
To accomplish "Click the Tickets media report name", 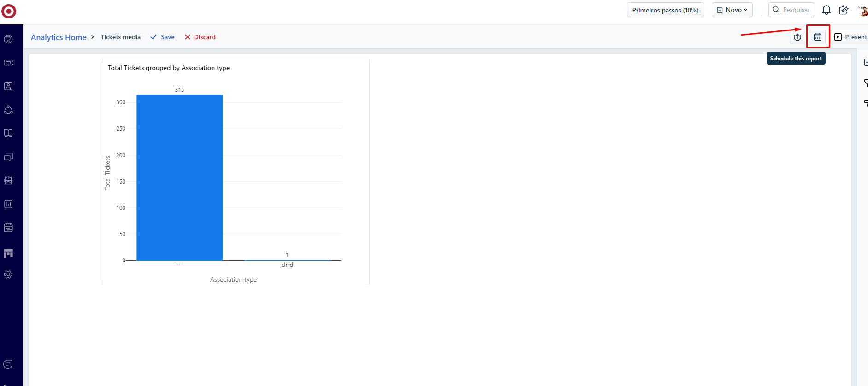I will 121,37.
